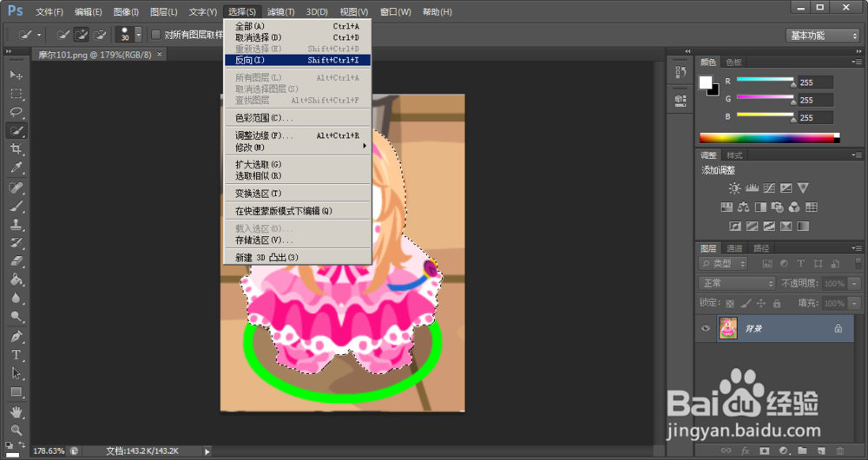The height and width of the screenshot is (460, 868).
Task: Open the Layers panel options menu
Action: tap(857, 248)
